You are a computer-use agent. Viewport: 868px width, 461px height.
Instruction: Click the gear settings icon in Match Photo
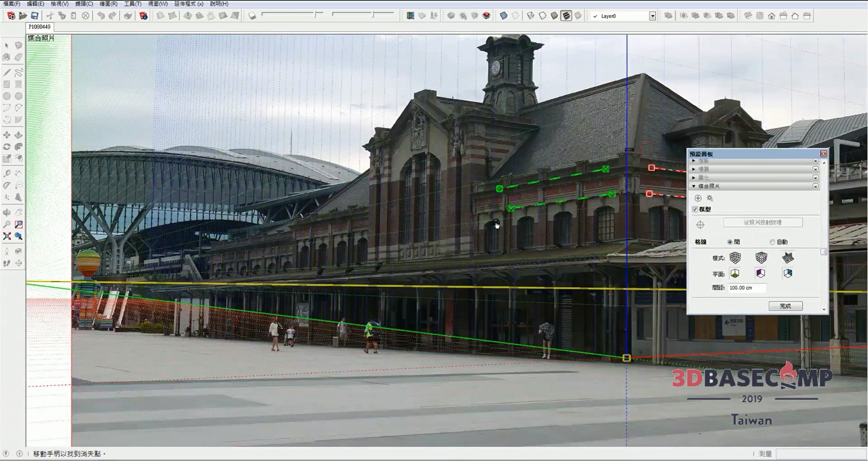pos(710,198)
